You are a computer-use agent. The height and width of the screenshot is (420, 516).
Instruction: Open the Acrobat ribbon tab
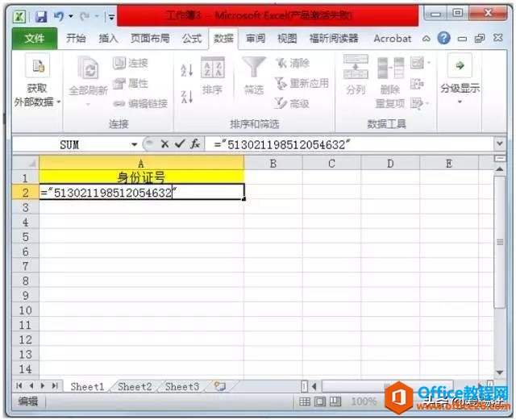pos(393,39)
